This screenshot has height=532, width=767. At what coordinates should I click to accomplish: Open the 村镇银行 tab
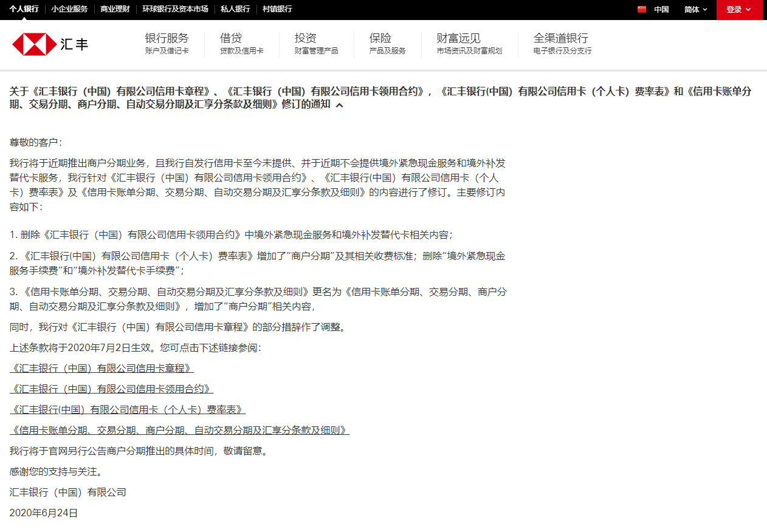click(x=277, y=9)
